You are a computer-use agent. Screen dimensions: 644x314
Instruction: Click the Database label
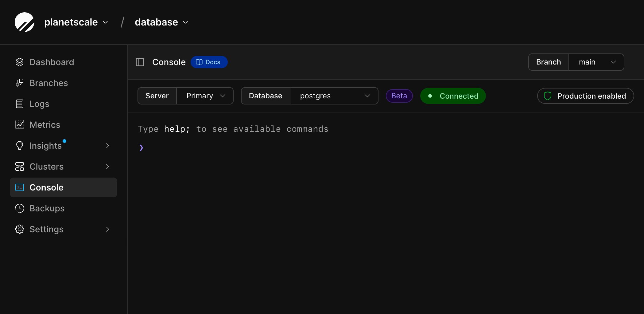click(x=266, y=96)
